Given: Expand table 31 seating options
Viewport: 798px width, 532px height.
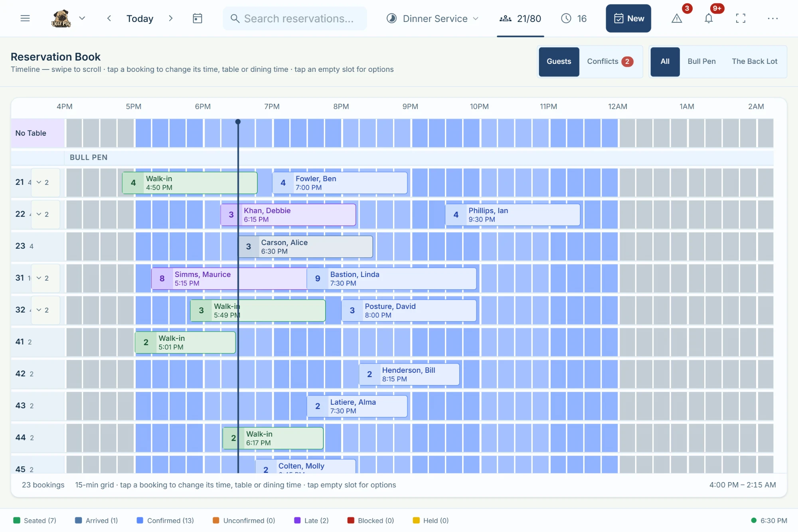Looking at the screenshot, I should pos(45,278).
